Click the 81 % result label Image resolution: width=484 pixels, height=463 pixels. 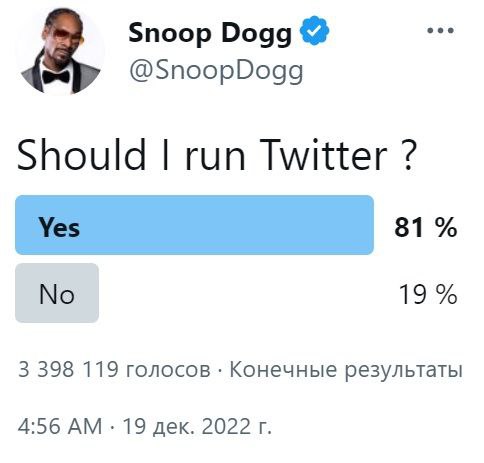426,227
